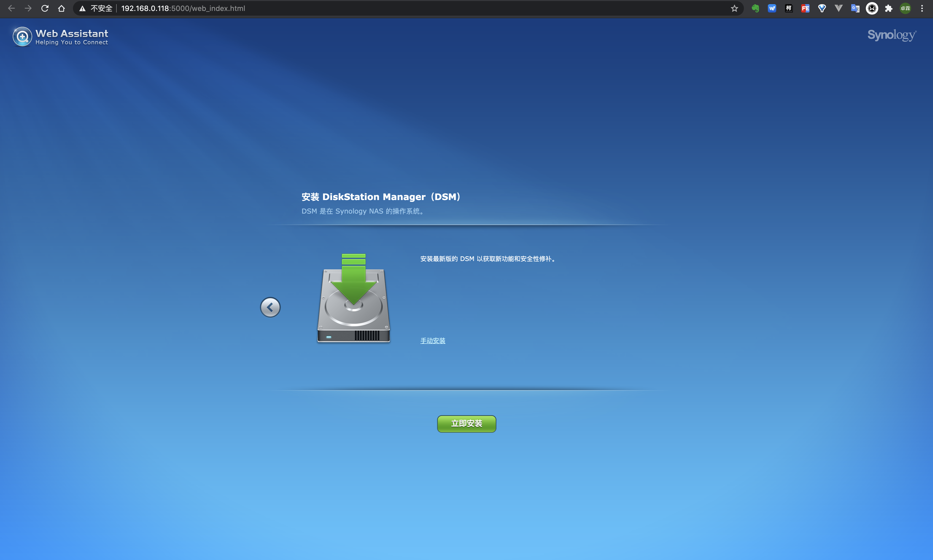This screenshot has width=933, height=560.
Task: Open the blue diamond-shaped extension
Action: point(822,8)
